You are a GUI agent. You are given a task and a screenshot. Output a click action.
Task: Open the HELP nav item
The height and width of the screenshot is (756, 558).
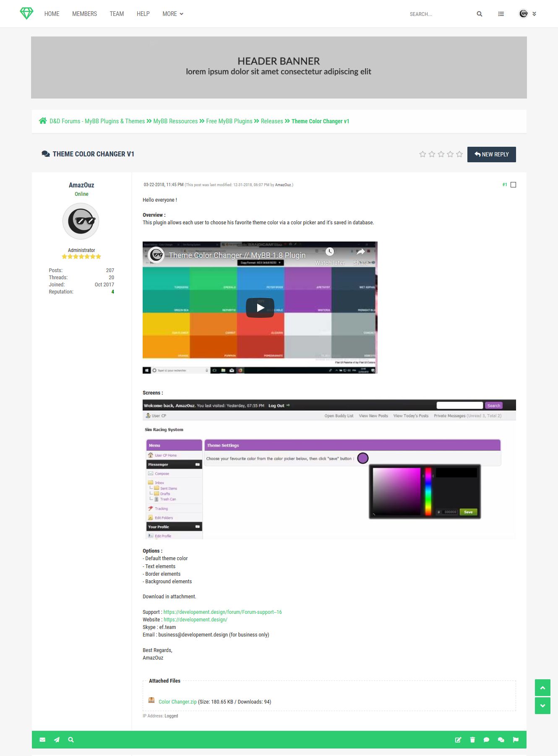[x=143, y=14]
